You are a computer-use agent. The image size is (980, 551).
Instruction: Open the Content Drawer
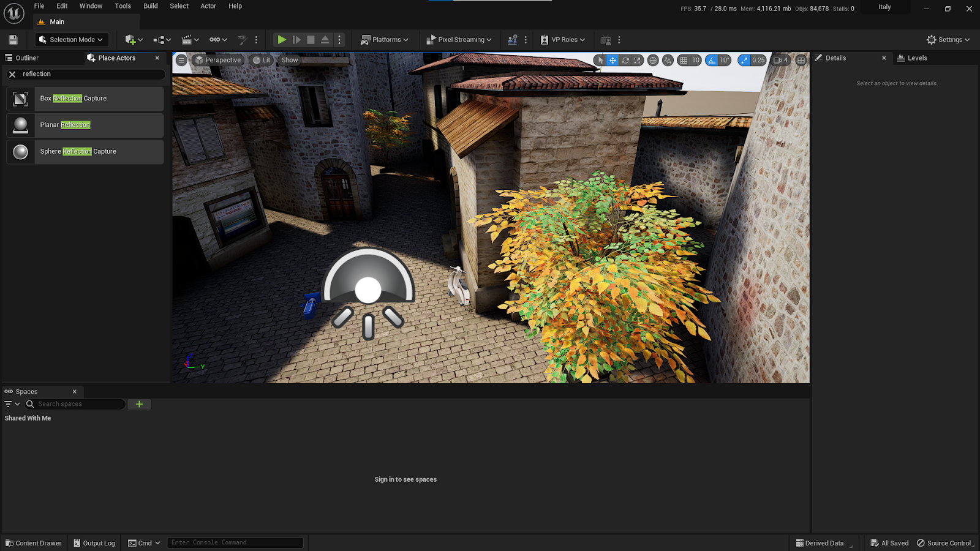34,543
